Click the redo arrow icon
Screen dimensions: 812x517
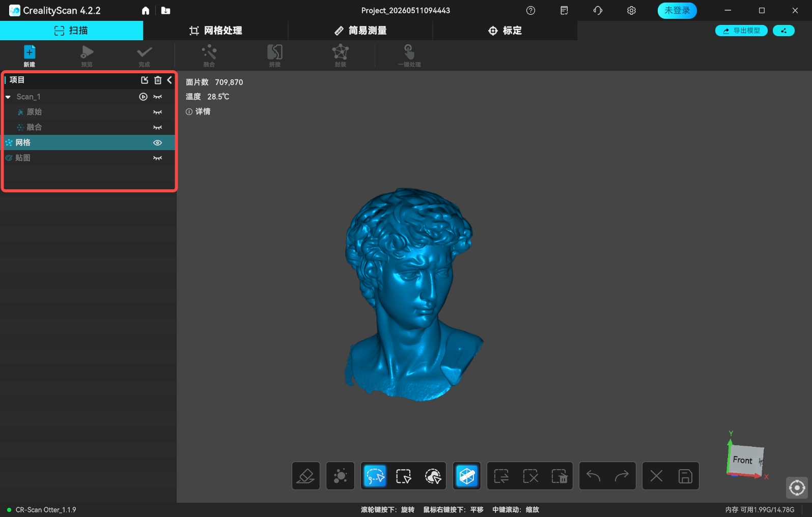(x=622, y=476)
